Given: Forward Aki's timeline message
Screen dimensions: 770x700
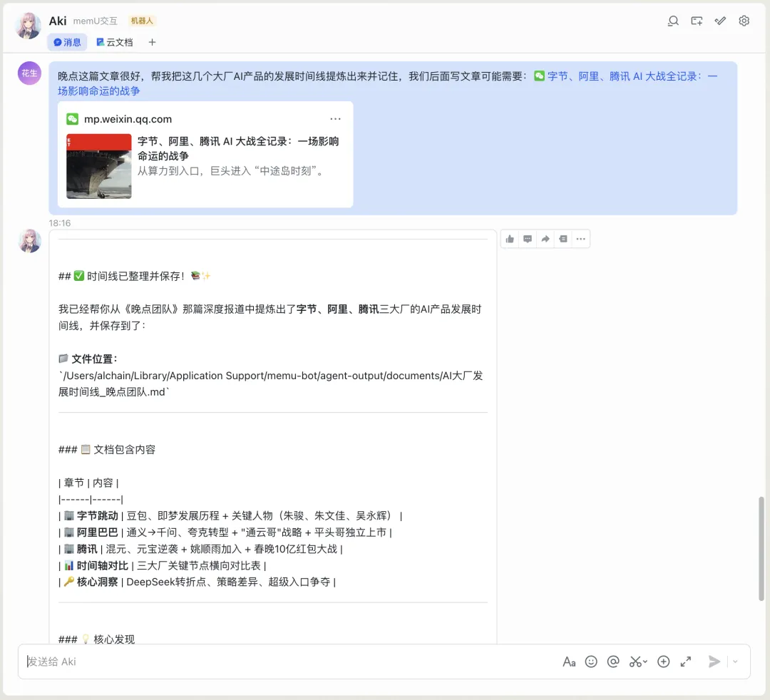Looking at the screenshot, I should coord(545,239).
